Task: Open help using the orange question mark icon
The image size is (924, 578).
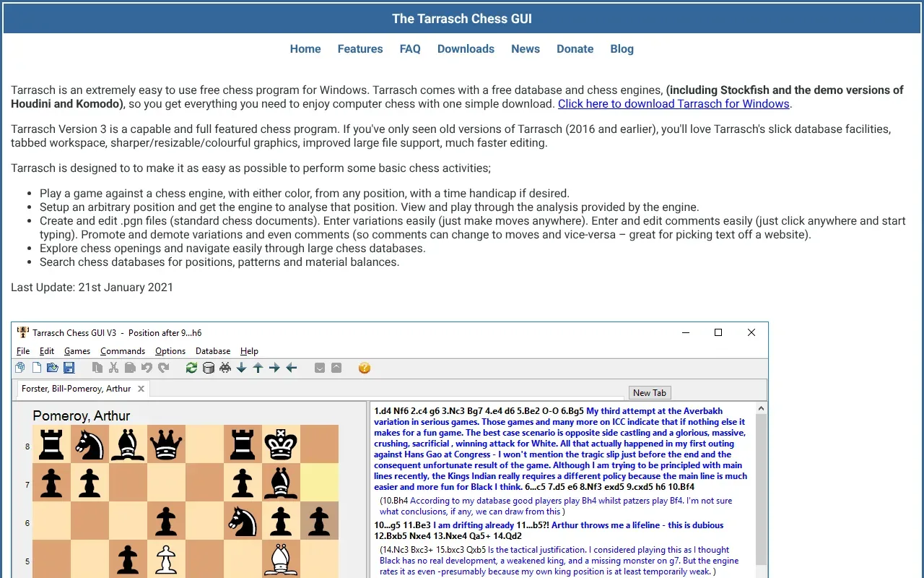Action: [x=365, y=367]
